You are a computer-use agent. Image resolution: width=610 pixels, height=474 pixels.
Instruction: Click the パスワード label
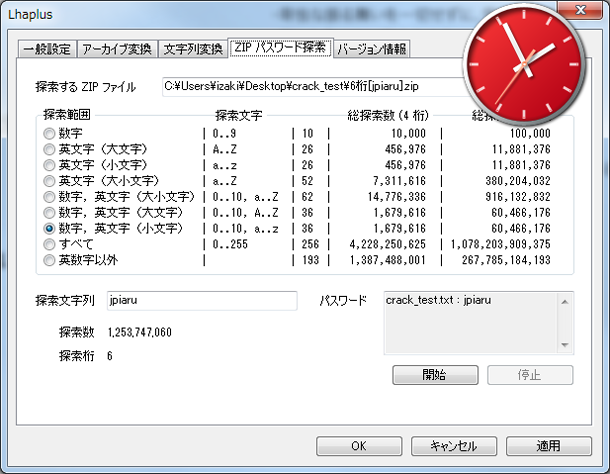coord(343,300)
